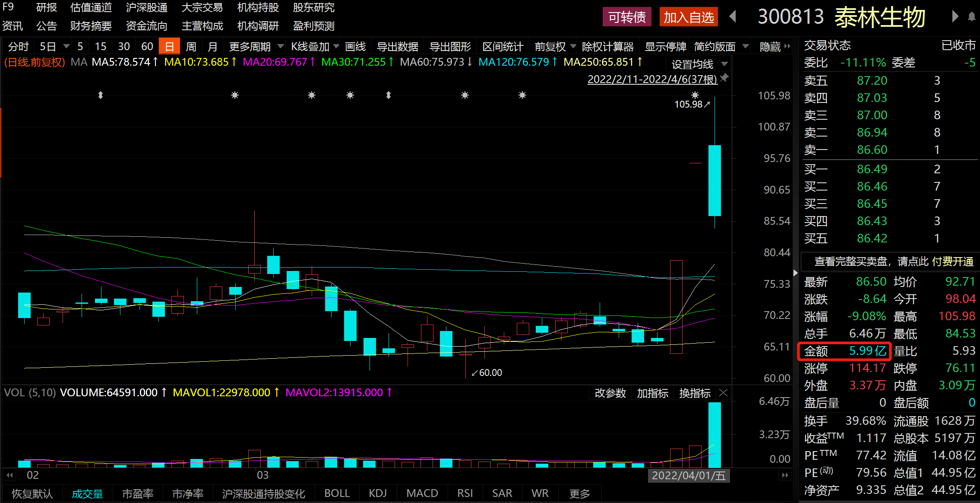The height and width of the screenshot is (503, 980).
Task: Click the 2022/2/11-2022/4/6 date range label
Action: pos(652,79)
